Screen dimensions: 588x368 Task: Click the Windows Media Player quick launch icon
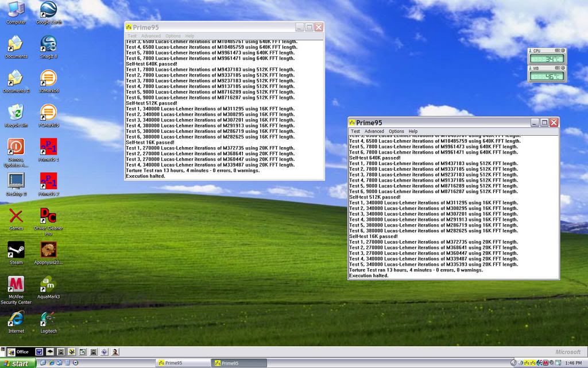pos(75,363)
